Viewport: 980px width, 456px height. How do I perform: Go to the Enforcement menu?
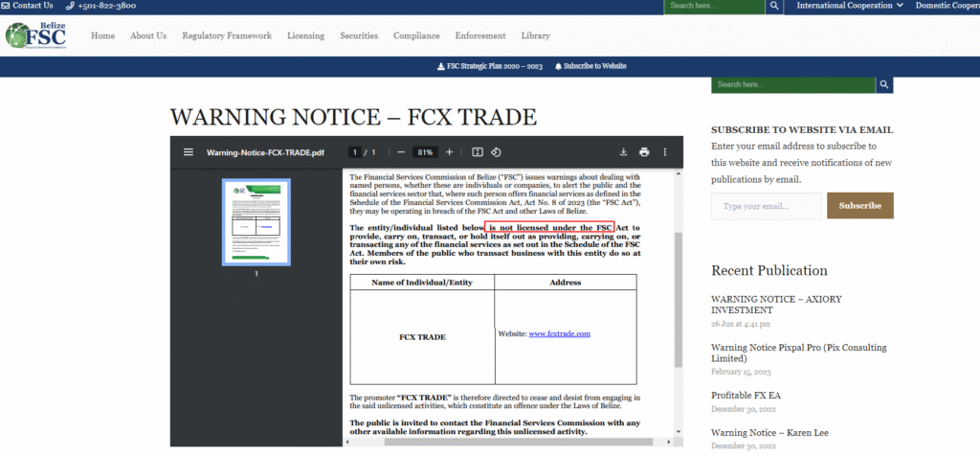click(480, 35)
